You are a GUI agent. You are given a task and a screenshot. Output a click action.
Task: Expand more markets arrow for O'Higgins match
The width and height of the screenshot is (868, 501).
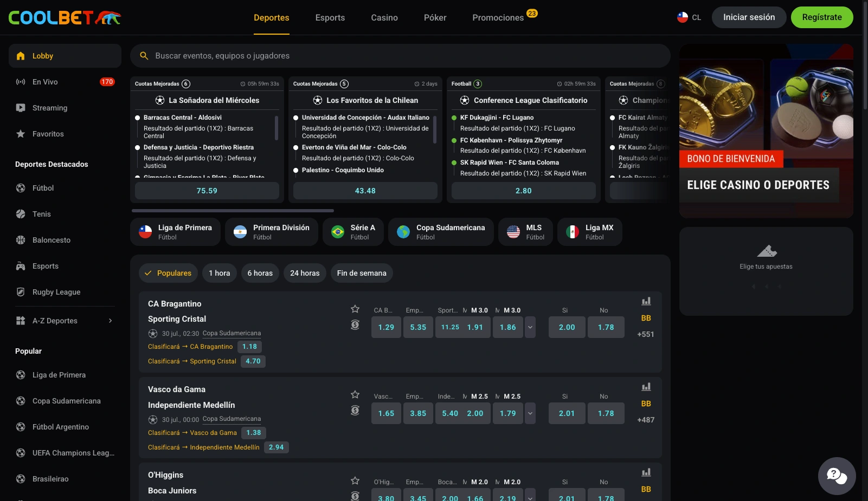[x=530, y=496]
